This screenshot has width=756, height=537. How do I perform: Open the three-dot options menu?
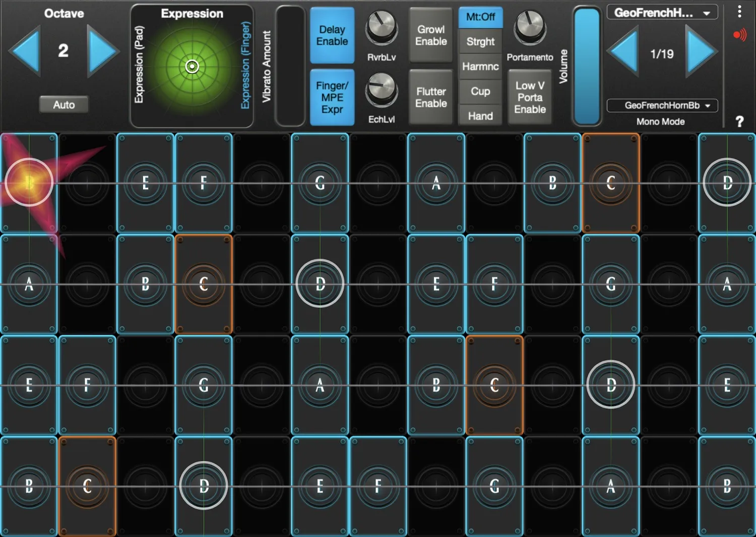click(x=739, y=12)
